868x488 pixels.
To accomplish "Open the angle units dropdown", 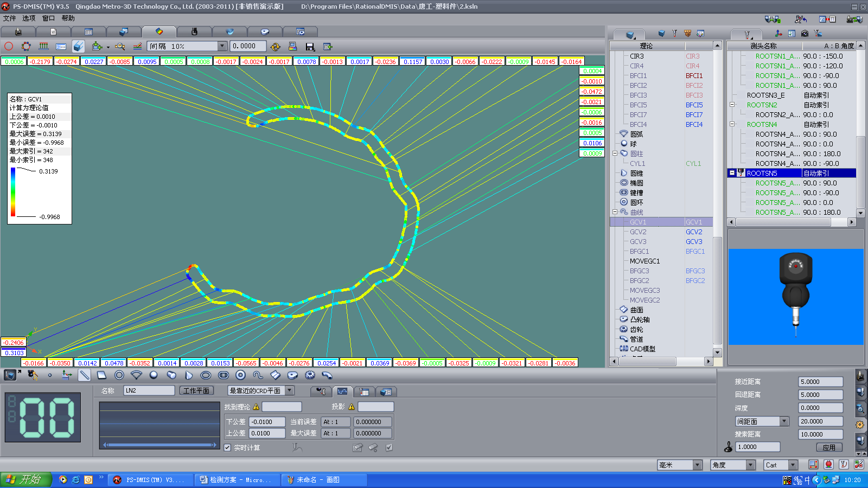I will coord(751,465).
